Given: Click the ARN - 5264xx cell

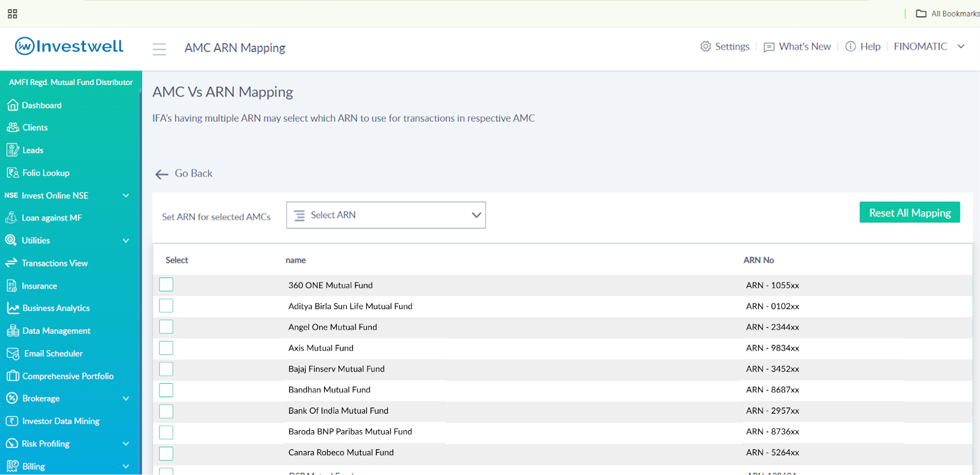Looking at the screenshot, I should point(772,453).
